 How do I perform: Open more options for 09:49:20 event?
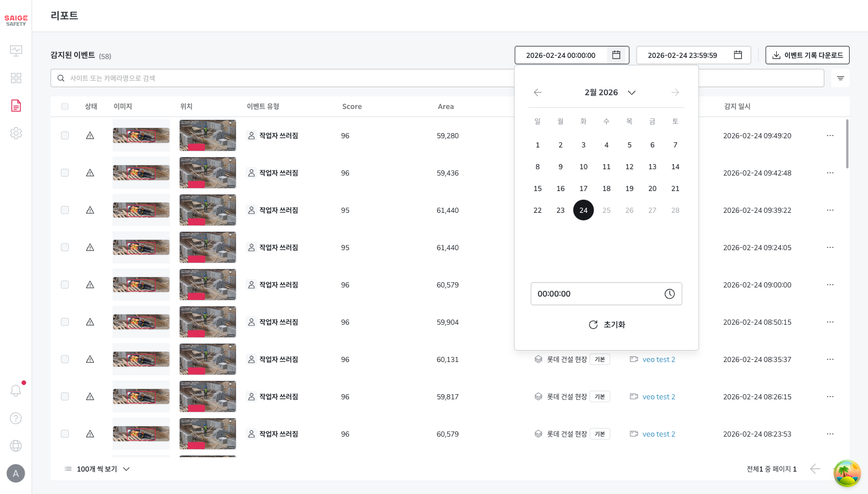(830, 135)
